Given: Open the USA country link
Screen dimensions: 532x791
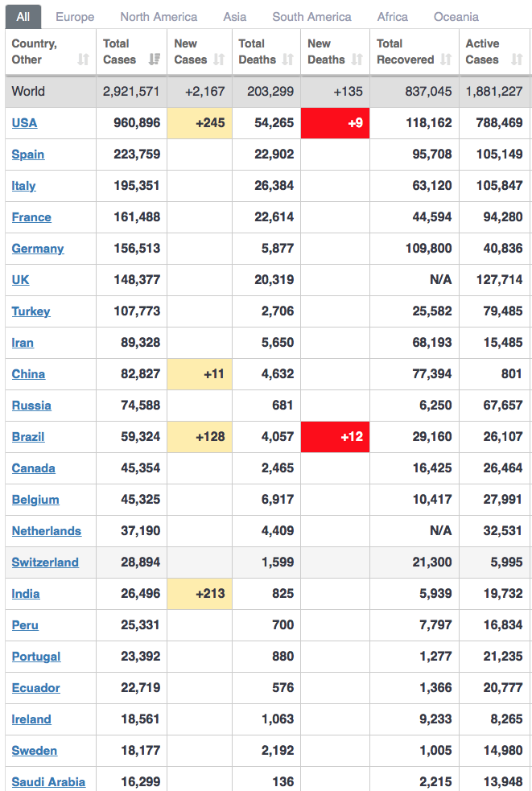Looking at the screenshot, I should [x=24, y=123].
